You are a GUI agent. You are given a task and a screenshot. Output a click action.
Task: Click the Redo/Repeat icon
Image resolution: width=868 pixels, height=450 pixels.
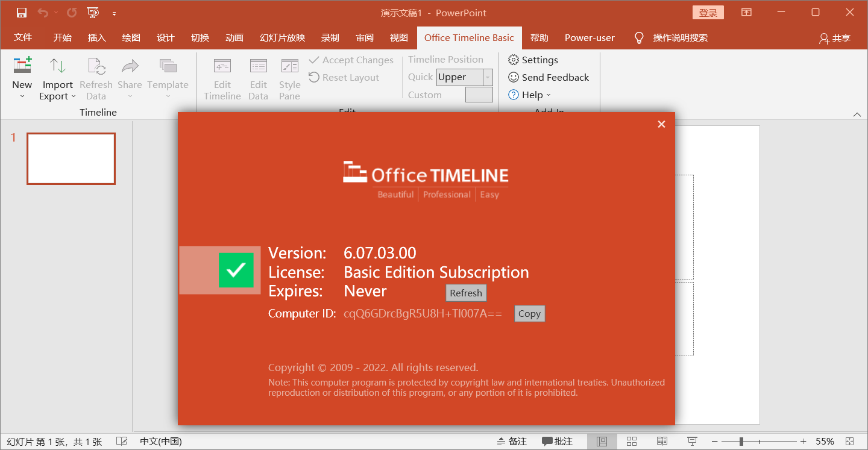point(72,13)
